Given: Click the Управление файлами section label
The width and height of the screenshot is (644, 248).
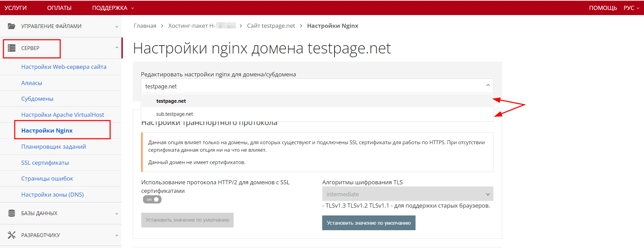Looking at the screenshot, I should coord(51,26).
